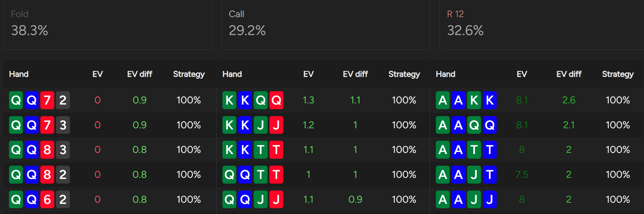
Task: Click green J card in KKJJ hand
Action: click(261, 125)
